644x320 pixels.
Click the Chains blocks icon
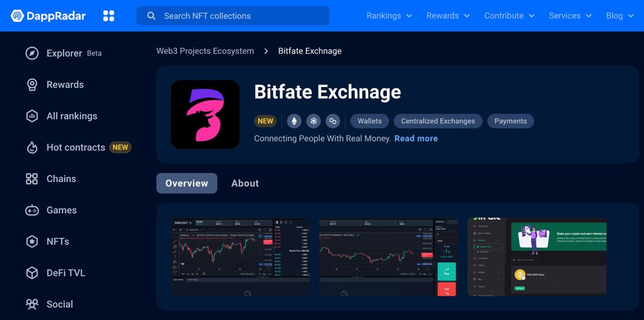click(x=32, y=179)
